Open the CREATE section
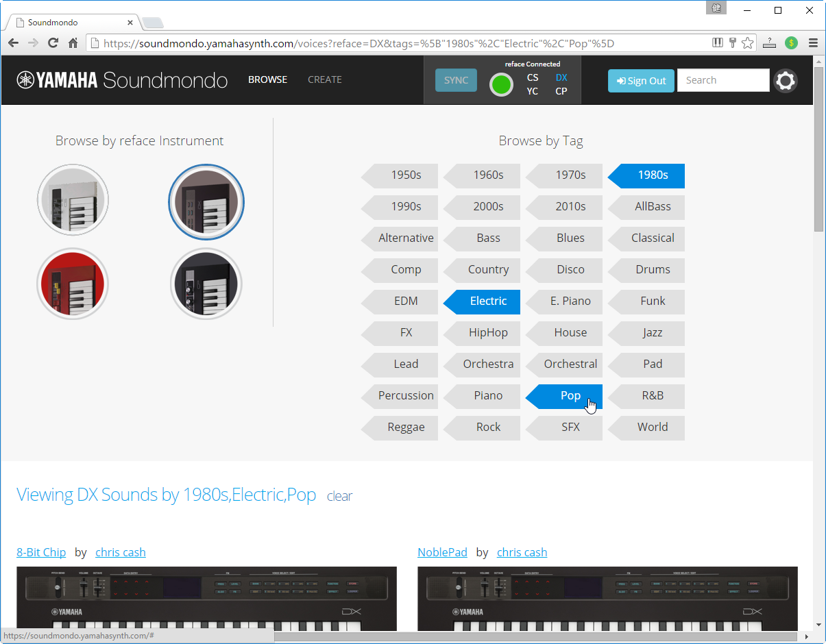Image resolution: width=826 pixels, height=644 pixels. (325, 79)
